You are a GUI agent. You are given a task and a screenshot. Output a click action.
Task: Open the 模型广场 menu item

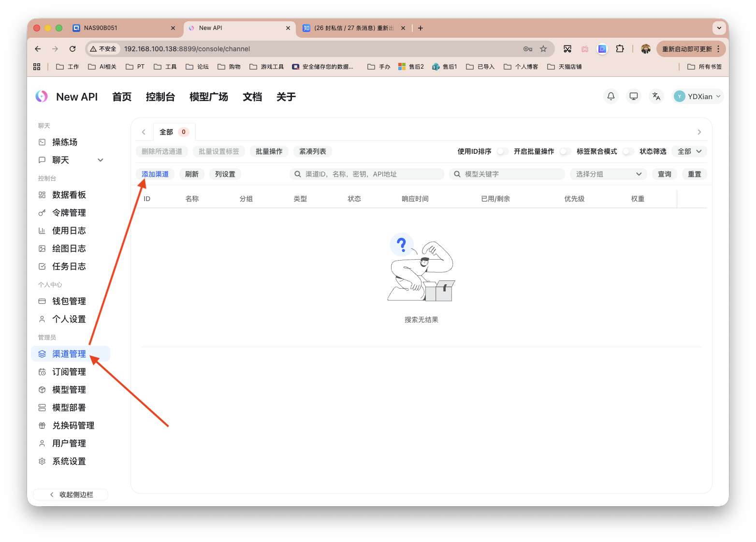[208, 97]
